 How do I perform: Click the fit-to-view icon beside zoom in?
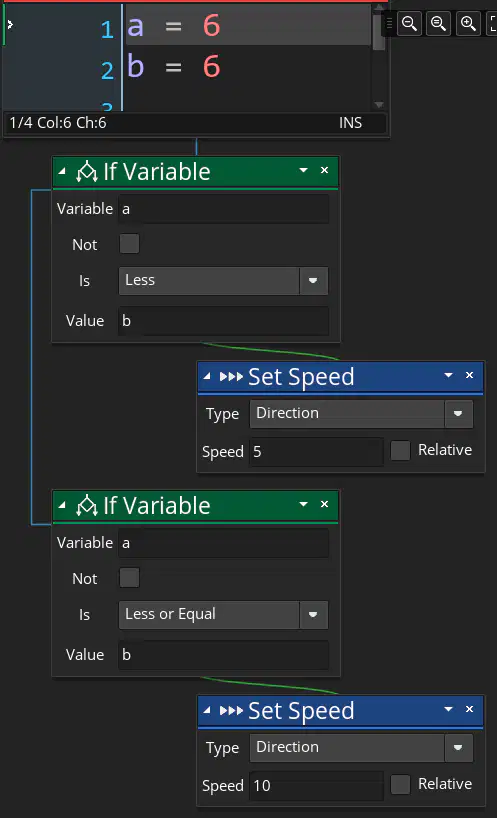[492, 23]
